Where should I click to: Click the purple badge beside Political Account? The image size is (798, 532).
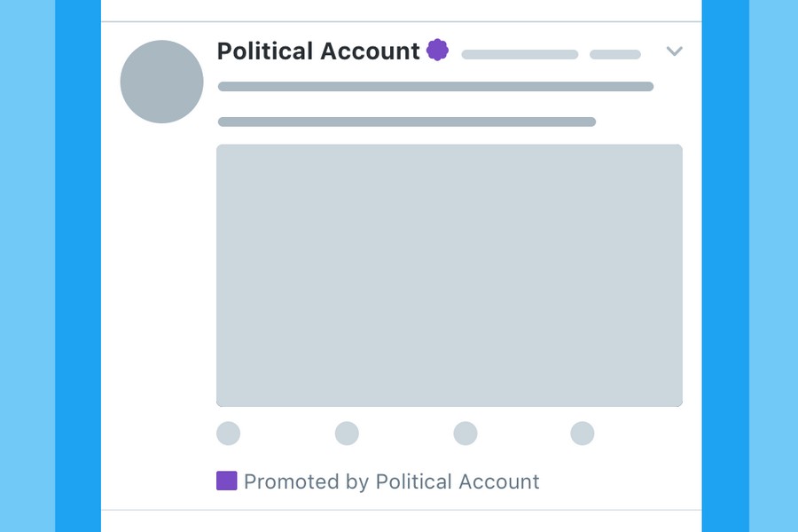(x=437, y=50)
